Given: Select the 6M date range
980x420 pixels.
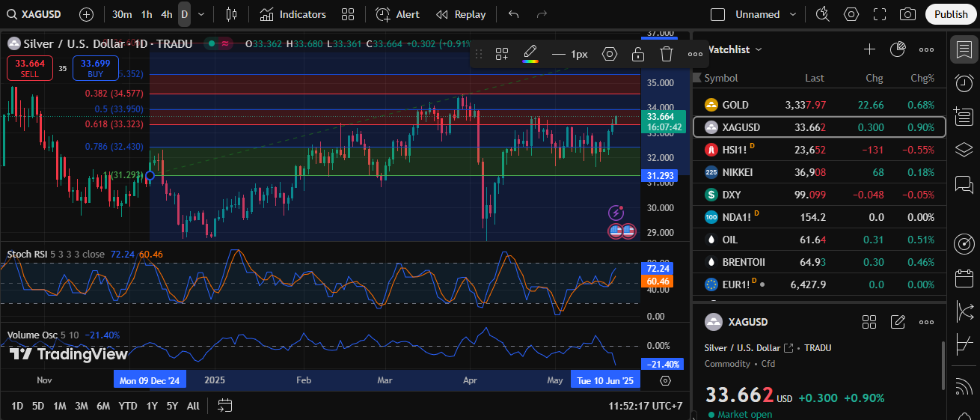Looking at the screenshot, I should [103, 406].
